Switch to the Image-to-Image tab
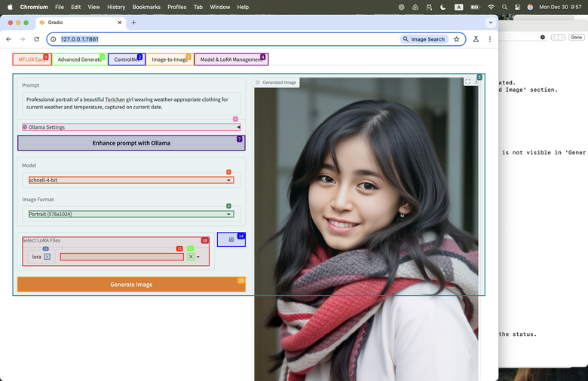This screenshot has height=381, width=588. (x=170, y=59)
